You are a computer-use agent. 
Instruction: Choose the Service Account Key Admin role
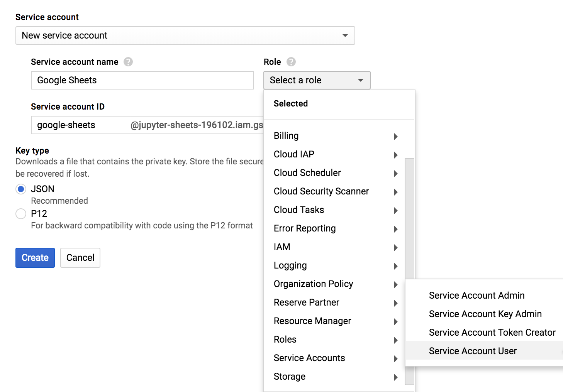pos(484,314)
